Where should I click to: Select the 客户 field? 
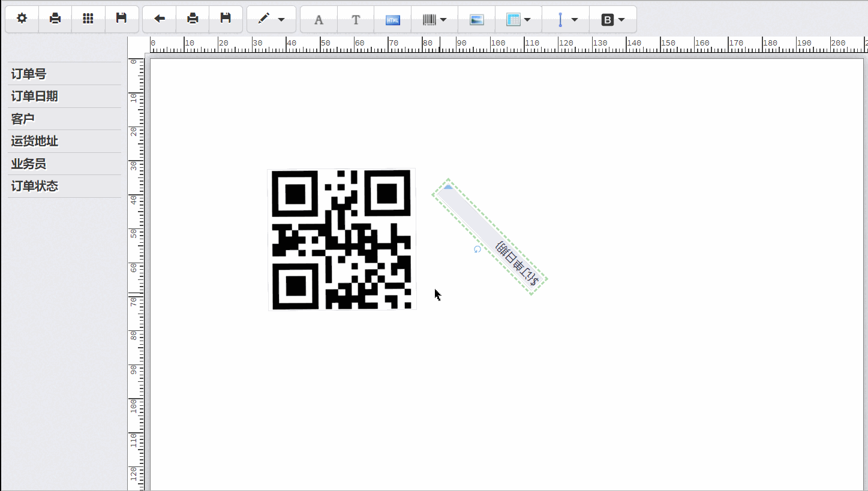pos(64,119)
